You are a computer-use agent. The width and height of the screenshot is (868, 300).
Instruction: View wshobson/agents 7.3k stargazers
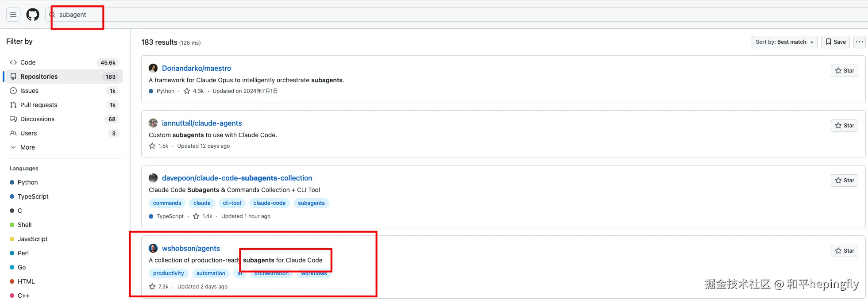pyautogui.click(x=159, y=287)
